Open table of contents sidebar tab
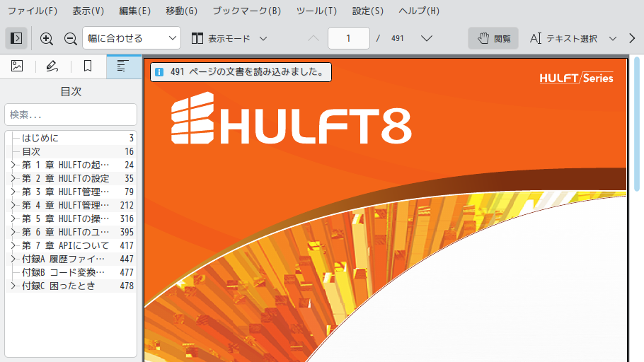 (124, 66)
